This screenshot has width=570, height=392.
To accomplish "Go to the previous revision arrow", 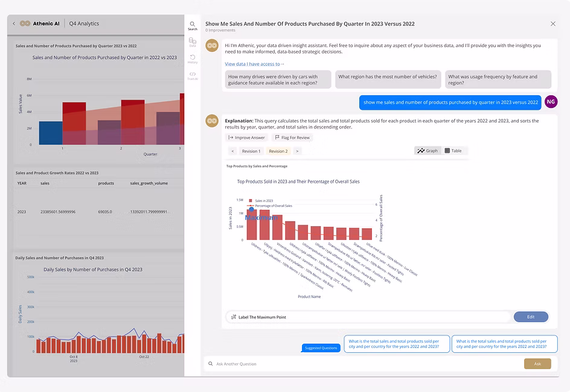I will [232, 151].
